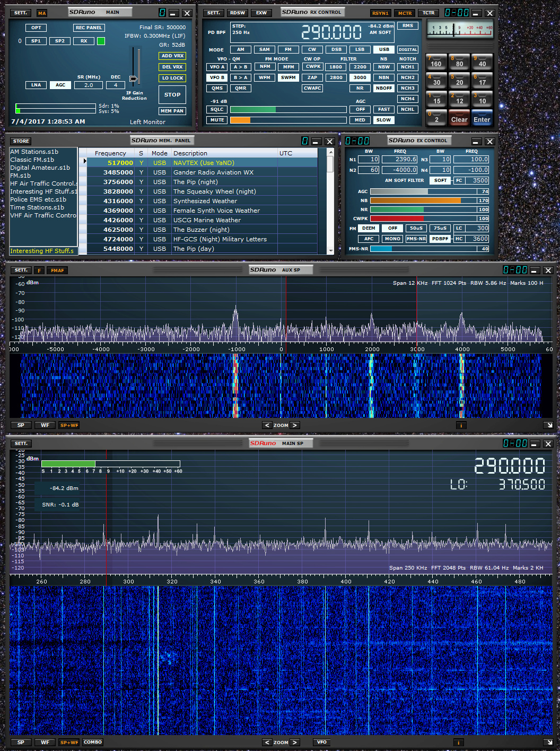The height and width of the screenshot is (751, 560).
Task: Click the OPT button in Main panel
Action: (x=36, y=28)
